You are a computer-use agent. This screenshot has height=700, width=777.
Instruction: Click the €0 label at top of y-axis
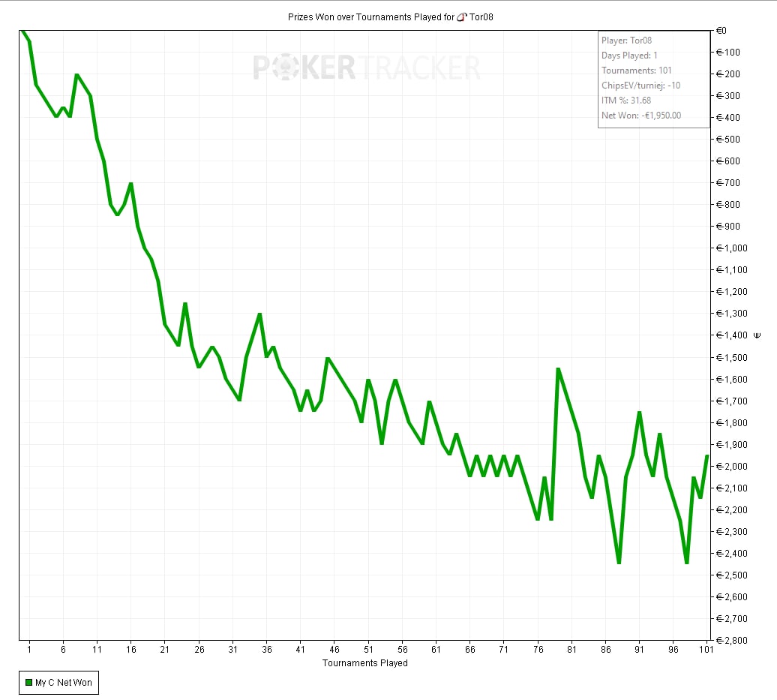pos(721,31)
